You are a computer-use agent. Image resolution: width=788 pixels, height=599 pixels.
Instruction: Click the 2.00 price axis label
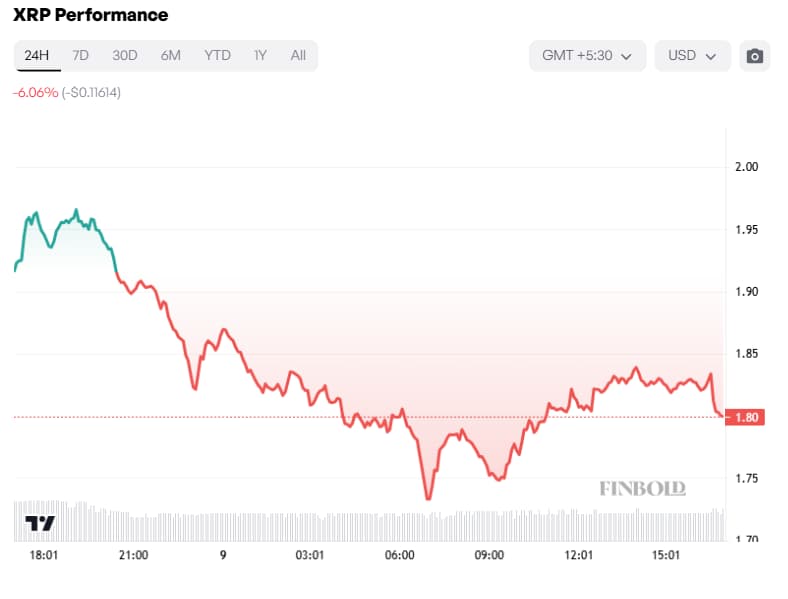click(x=745, y=166)
